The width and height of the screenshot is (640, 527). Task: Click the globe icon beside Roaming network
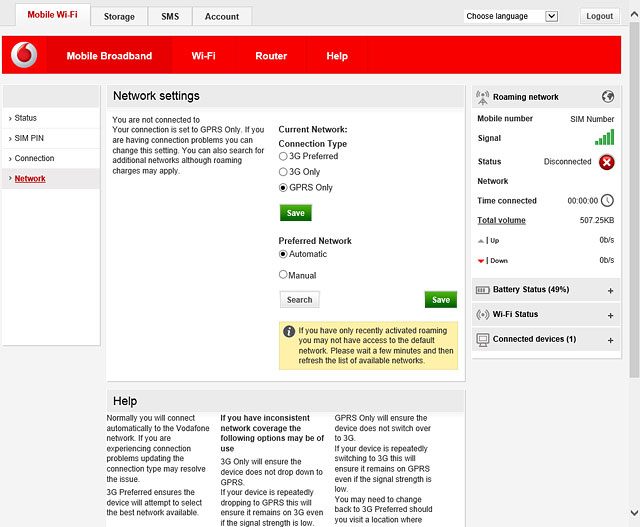click(x=608, y=97)
